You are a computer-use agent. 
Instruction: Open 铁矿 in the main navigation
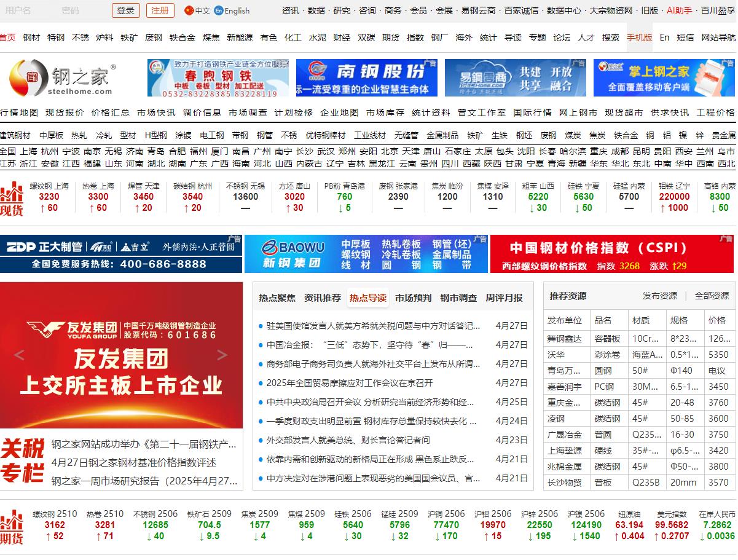click(129, 37)
